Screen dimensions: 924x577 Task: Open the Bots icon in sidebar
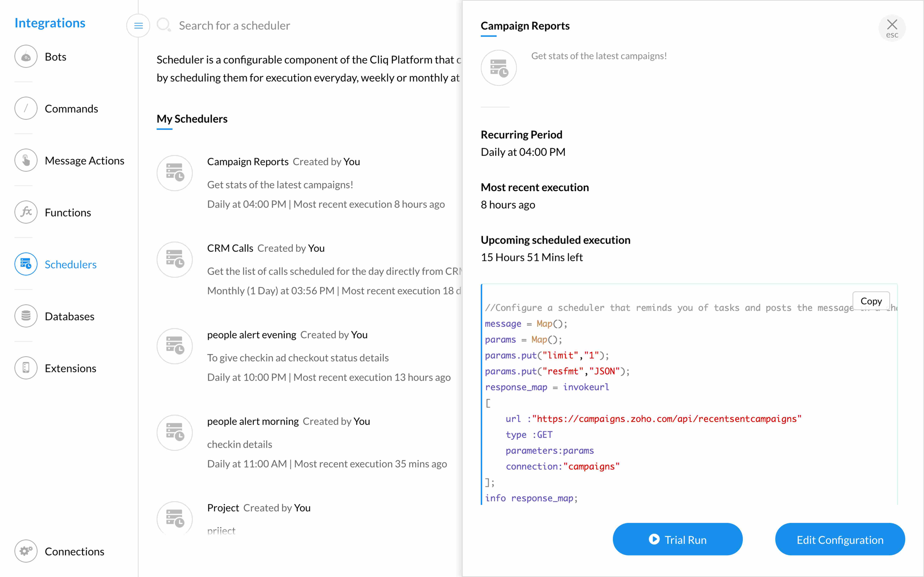pyautogui.click(x=26, y=57)
